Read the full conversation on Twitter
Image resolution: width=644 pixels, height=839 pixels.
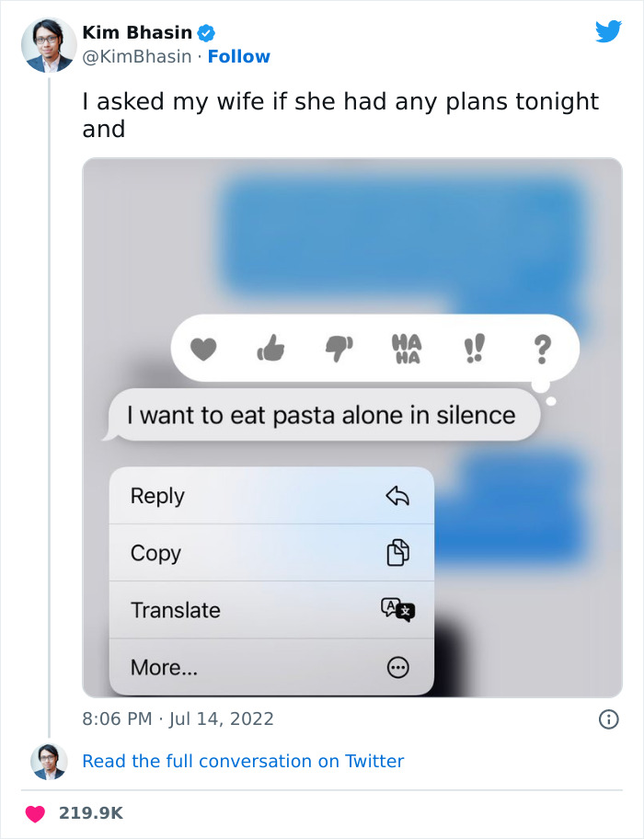pos(243,761)
